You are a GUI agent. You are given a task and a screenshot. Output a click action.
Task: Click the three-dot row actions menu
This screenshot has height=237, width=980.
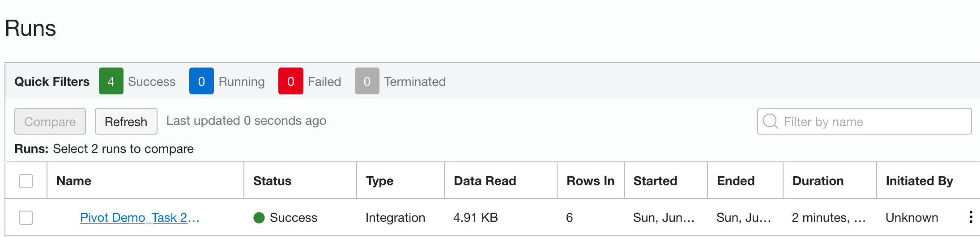pos(970,217)
